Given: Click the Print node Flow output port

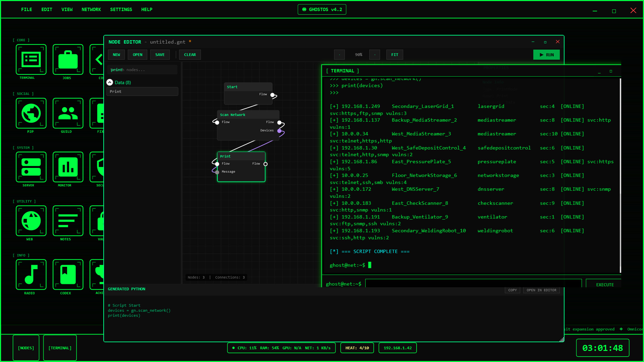Looking at the screenshot, I should point(266,164).
